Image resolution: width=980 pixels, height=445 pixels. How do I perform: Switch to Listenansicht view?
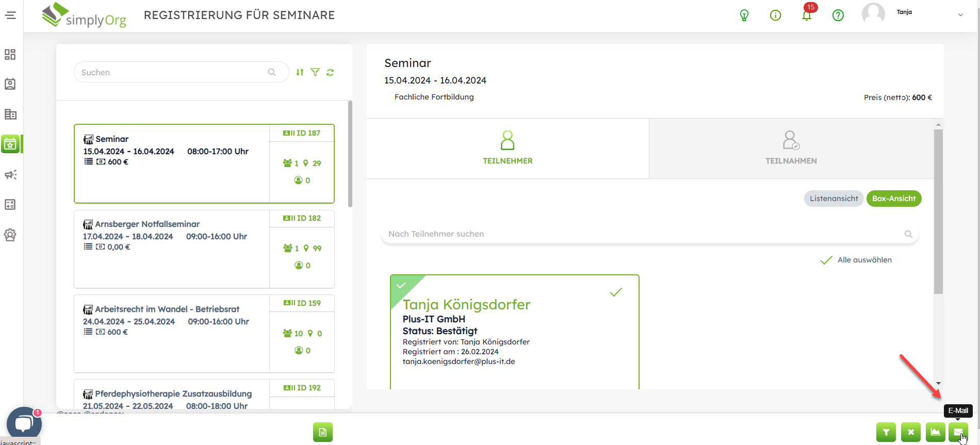tap(834, 199)
